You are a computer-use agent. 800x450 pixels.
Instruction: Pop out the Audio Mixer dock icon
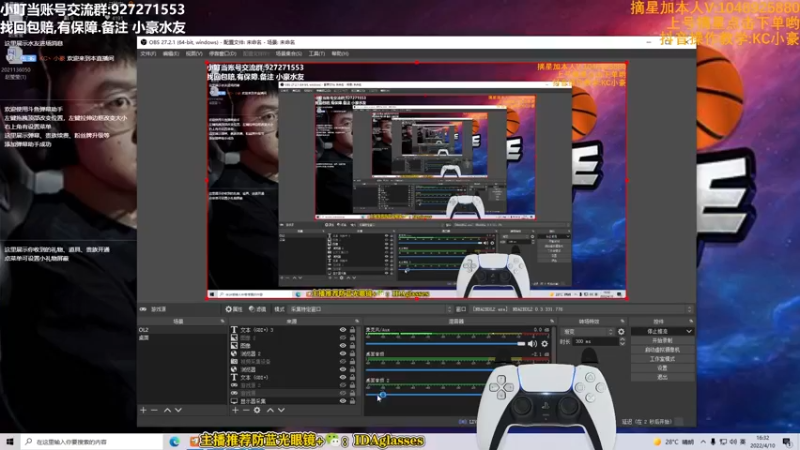click(552, 321)
